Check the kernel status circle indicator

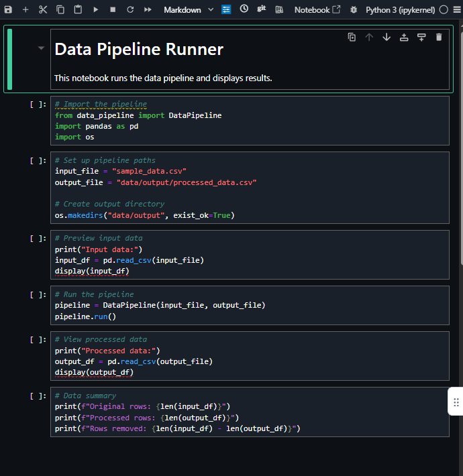point(444,9)
